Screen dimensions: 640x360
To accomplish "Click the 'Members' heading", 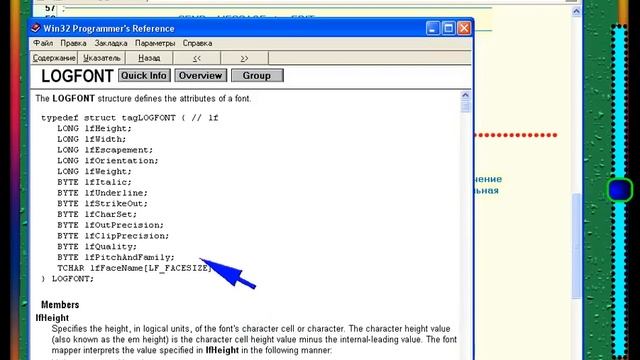I will 60,304.
